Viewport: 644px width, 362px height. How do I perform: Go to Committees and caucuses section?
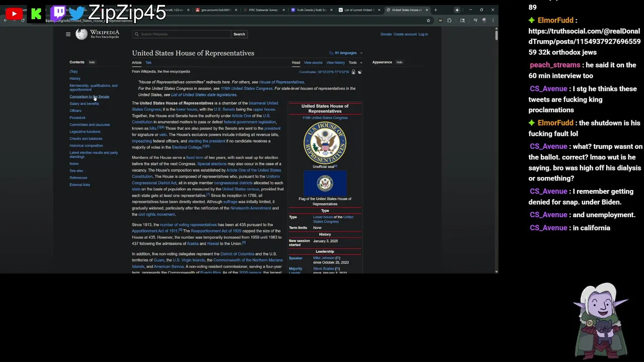pos(90,125)
